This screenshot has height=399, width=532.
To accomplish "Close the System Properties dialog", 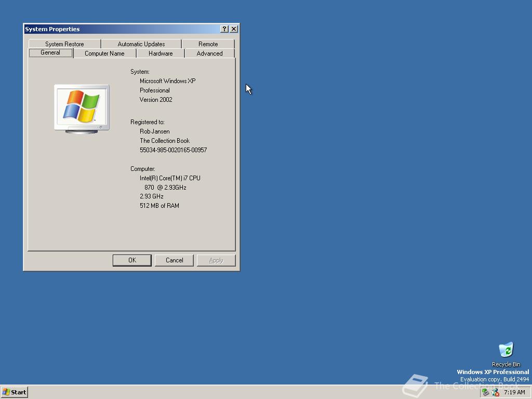I will 234,29.
